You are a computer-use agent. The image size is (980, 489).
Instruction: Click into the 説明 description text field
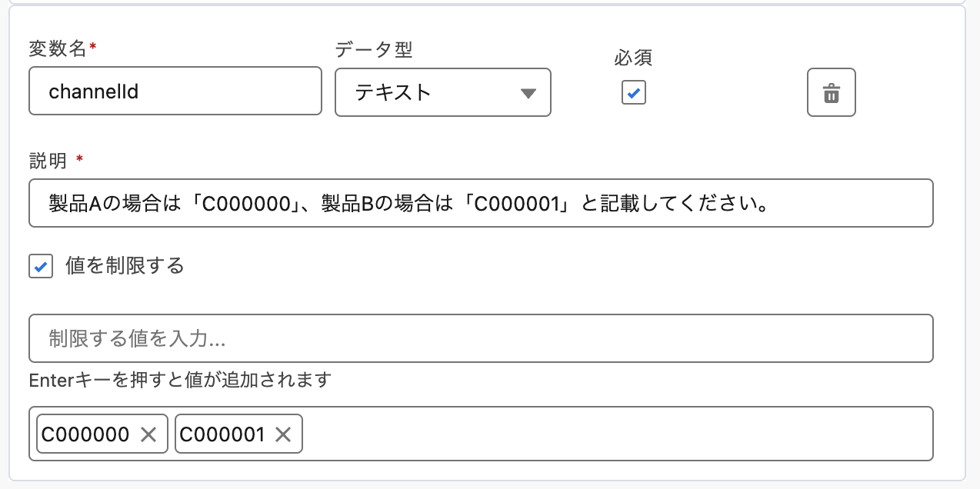pos(481,204)
